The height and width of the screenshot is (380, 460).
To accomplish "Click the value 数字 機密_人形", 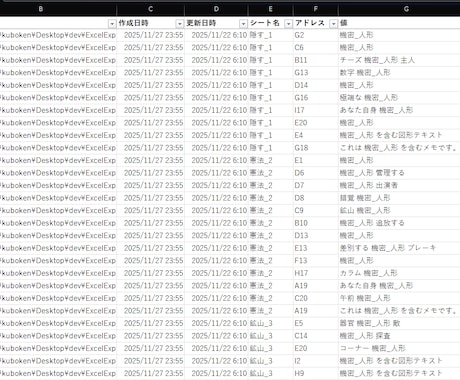I will tap(365, 73).
